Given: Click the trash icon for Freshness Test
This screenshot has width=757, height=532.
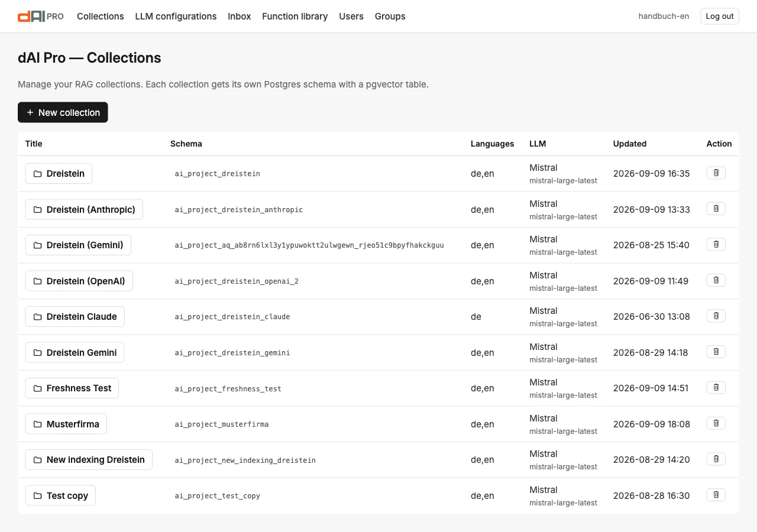Looking at the screenshot, I should pos(716,387).
